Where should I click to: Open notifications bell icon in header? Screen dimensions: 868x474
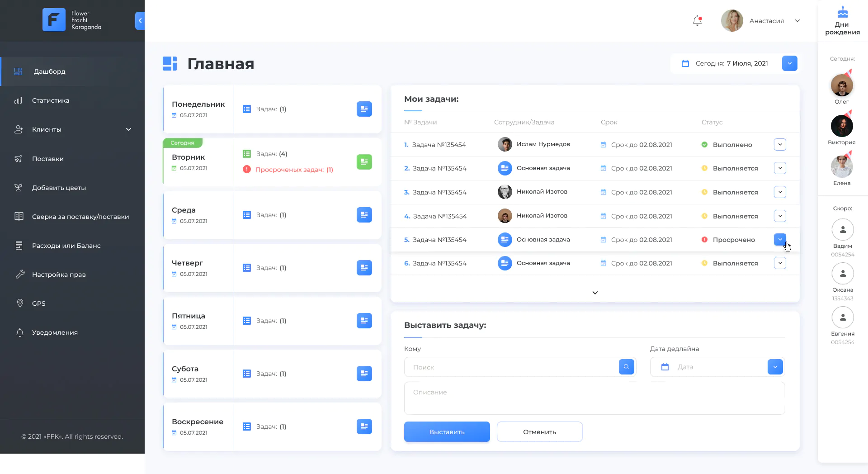click(697, 21)
